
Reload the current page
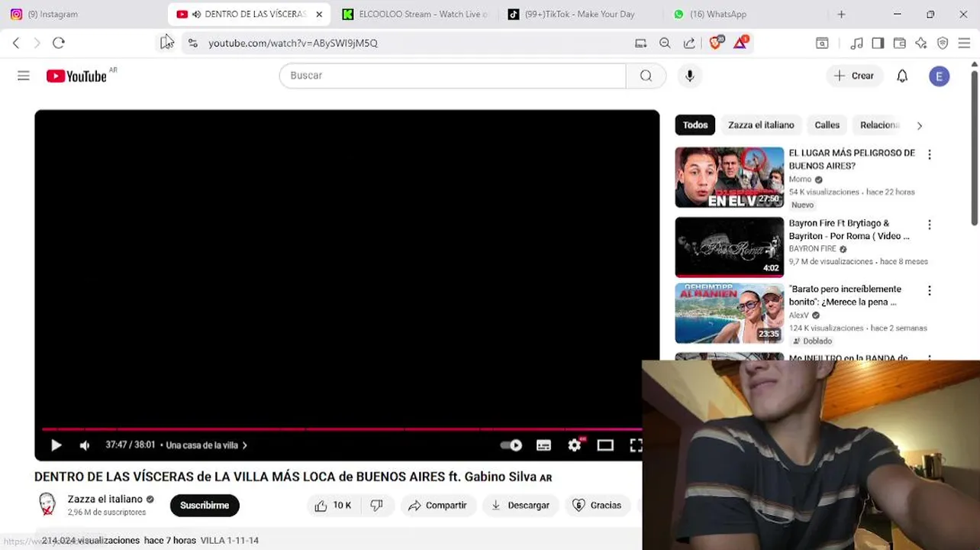tap(59, 43)
